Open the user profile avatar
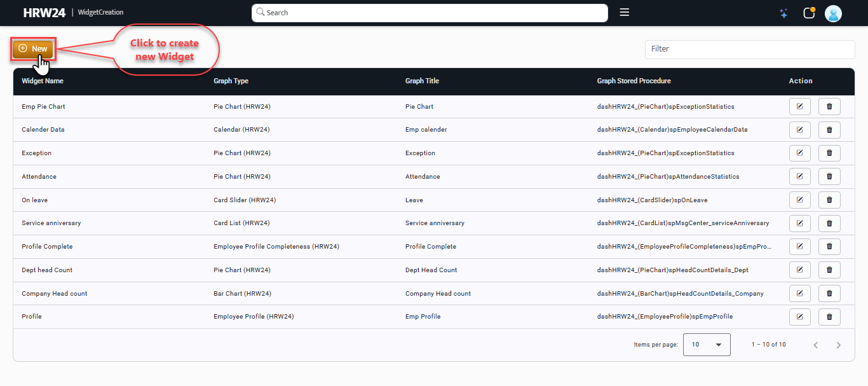Screen dimensions: 868x386 [x=832, y=13]
